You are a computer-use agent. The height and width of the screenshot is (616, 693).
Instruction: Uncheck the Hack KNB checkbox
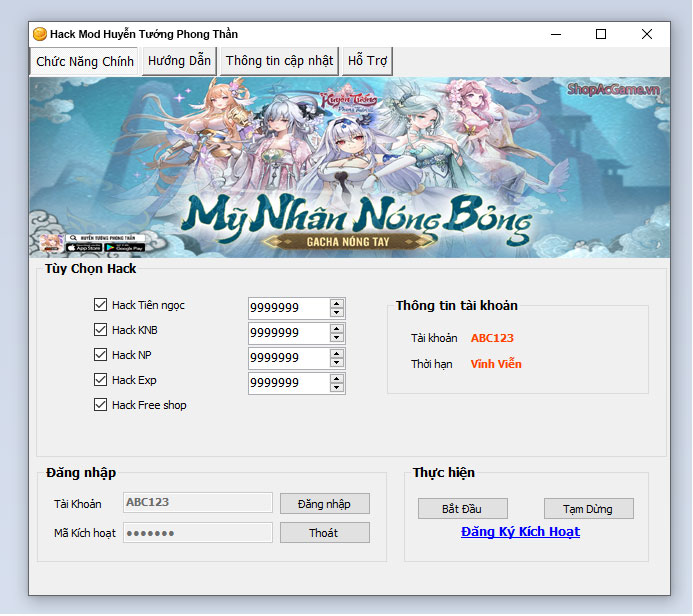point(100,330)
